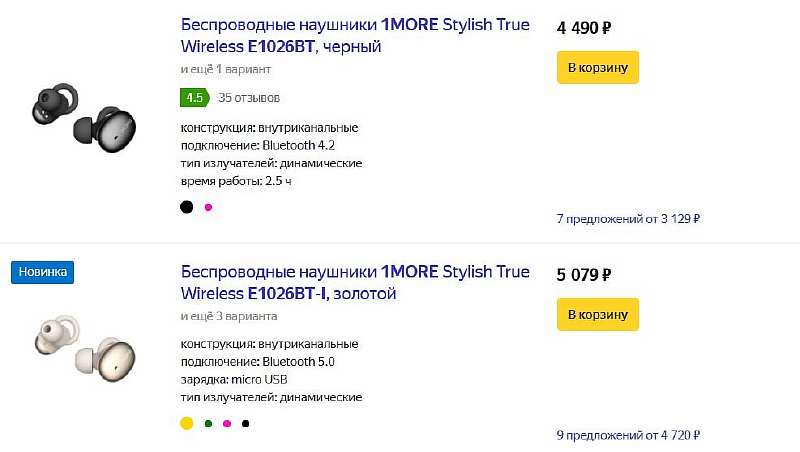Select pink color swatch of second product

pos(227,423)
